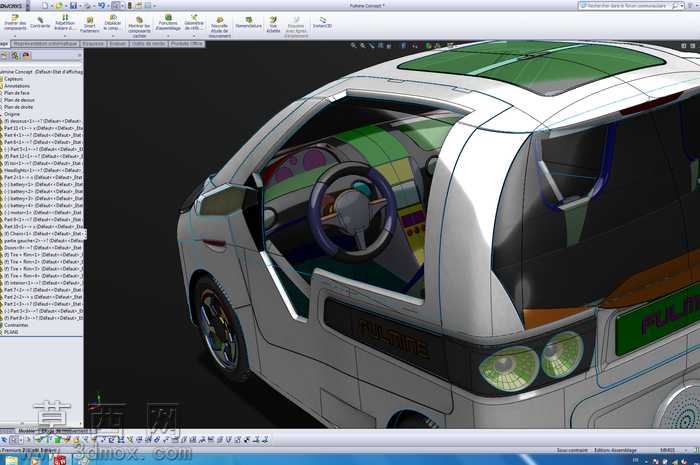700x465 pixels.
Task: Open the FeatureManager tree tab icon
Action: (5, 56)
